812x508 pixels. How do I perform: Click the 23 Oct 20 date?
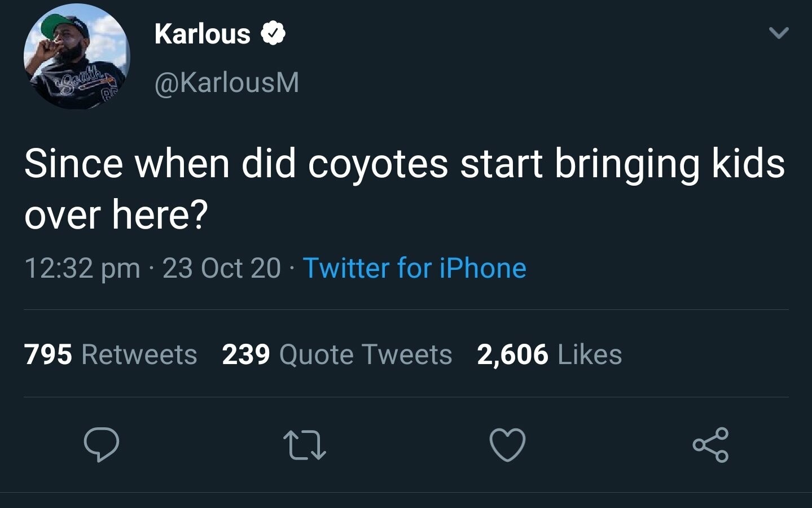click(x=221, y=268)
